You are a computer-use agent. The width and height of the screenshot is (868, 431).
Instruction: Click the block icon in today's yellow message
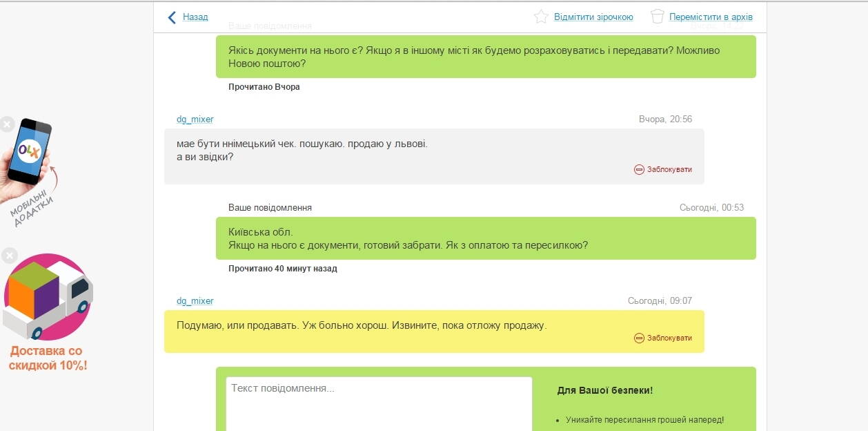point(639,338)
